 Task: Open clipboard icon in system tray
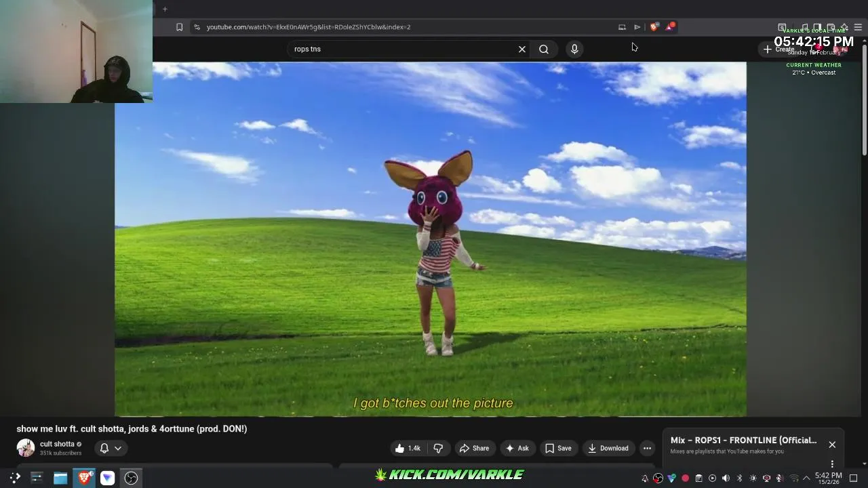click(x=698, y=479)
